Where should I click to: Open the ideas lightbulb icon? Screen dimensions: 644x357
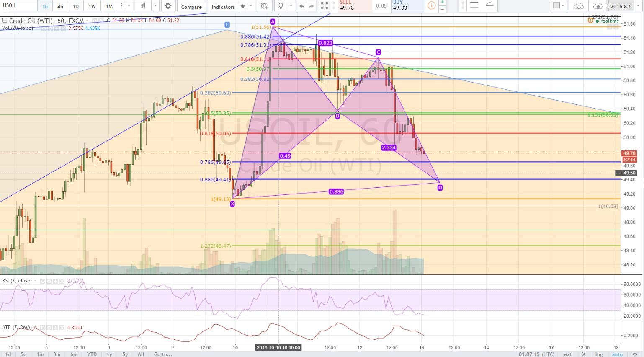tap(281, 6)
